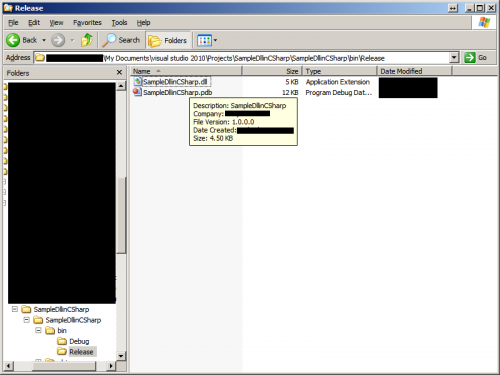500x375 pixels.
Task: Open the Search pane
Action: (x=121, y=40)
